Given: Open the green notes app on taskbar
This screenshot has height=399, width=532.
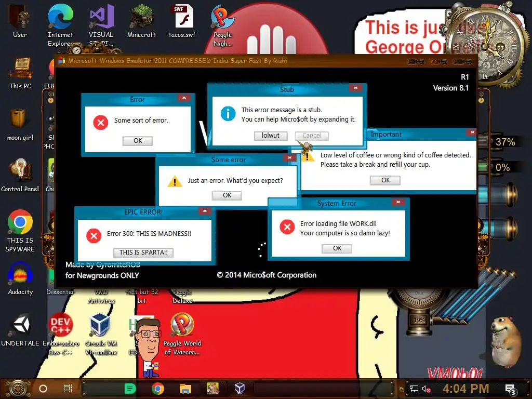Looking at the screenshot, I should 130,389.
